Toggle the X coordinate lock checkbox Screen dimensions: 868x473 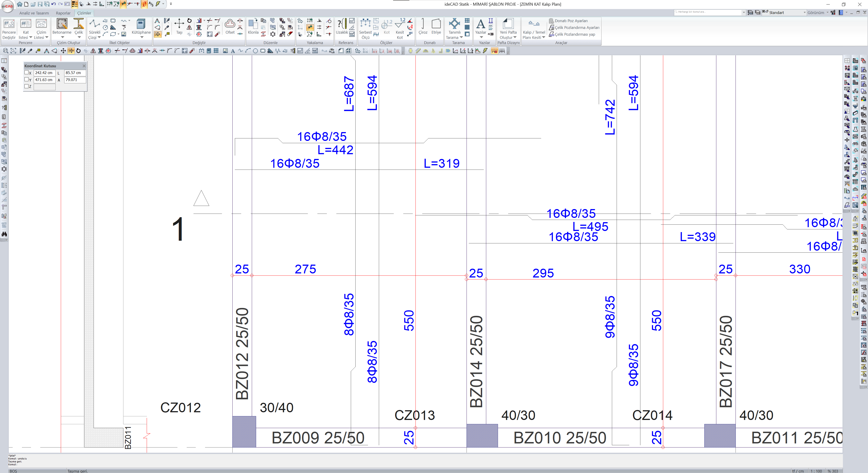point(27,72)
